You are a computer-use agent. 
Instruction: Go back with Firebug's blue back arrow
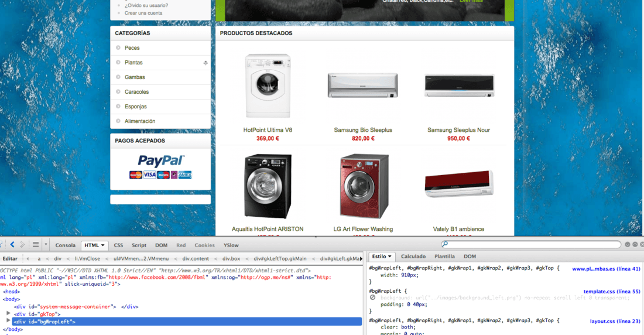[x=12, y=245]
